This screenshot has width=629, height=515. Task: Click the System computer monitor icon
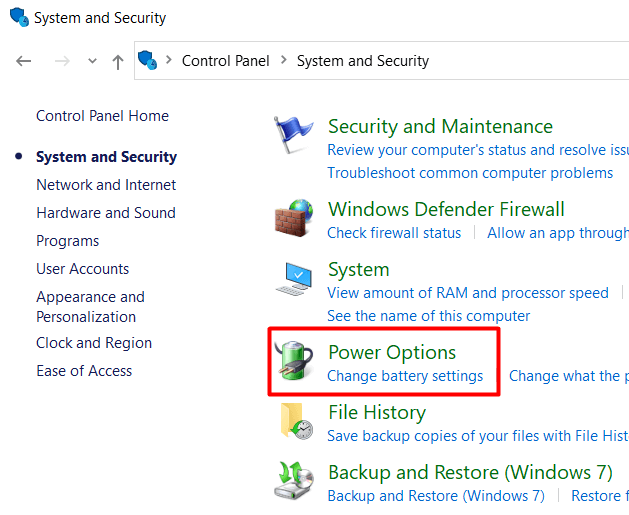(294, 279)
